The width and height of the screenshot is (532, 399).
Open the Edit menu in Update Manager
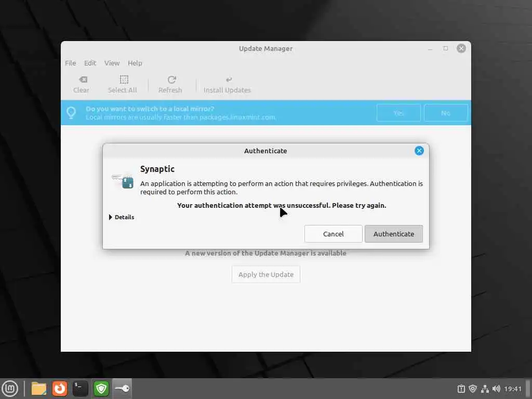tap(90, 63)
